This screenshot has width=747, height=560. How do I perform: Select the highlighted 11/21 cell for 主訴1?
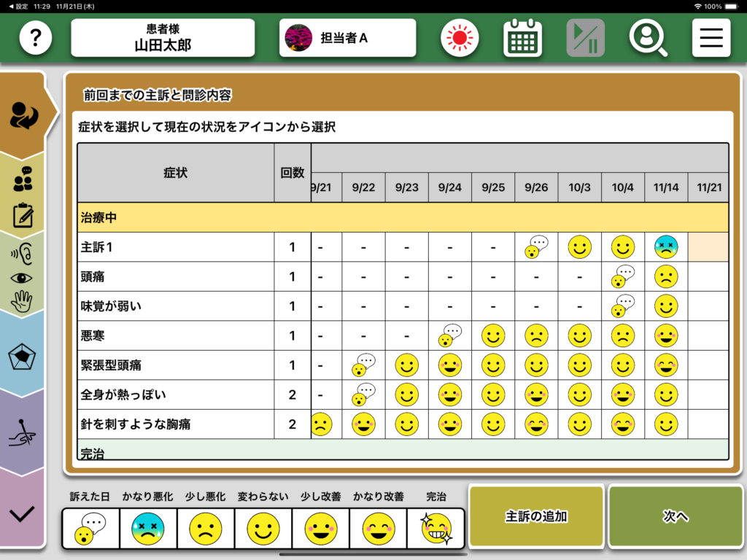pos(708,247)
